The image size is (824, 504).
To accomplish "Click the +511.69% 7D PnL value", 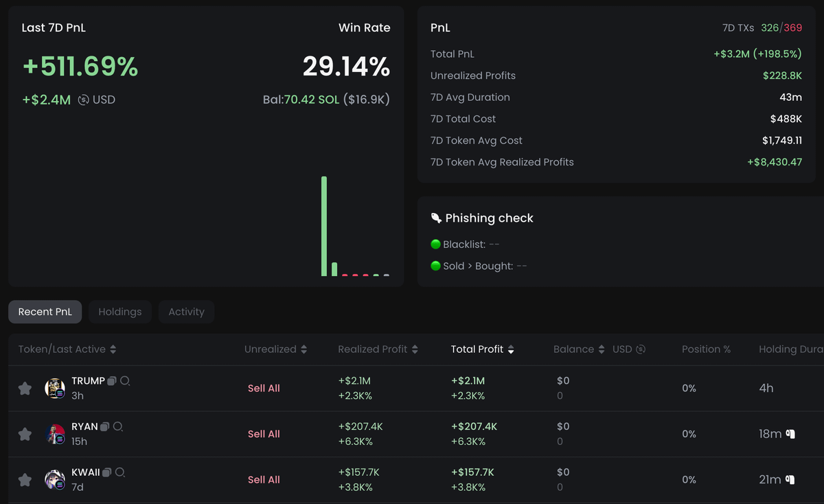I will pos(80,67).
